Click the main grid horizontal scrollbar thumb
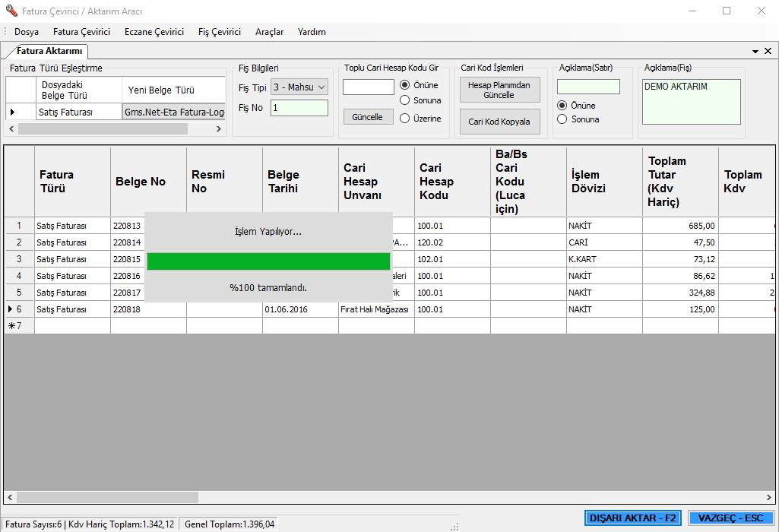The height and width of the screenshot is (532, 779). click(107, 497)
